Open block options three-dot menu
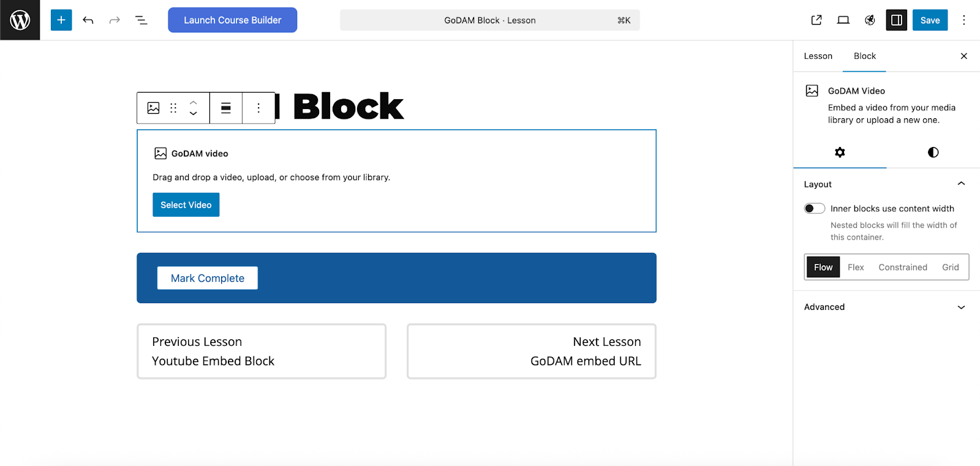 [258, 108]
